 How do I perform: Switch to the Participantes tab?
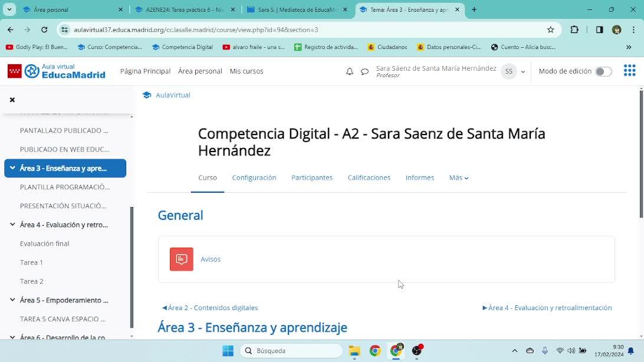point(312,177)
